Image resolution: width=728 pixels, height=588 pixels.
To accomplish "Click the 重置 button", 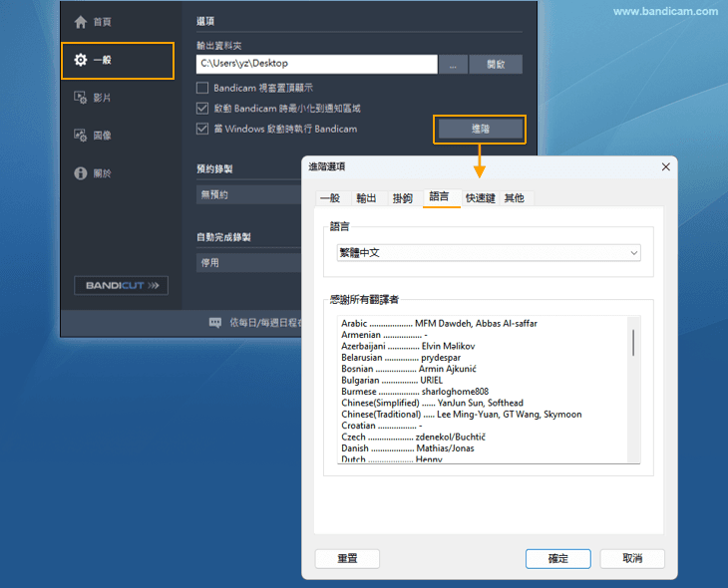I will click(347, 559).
